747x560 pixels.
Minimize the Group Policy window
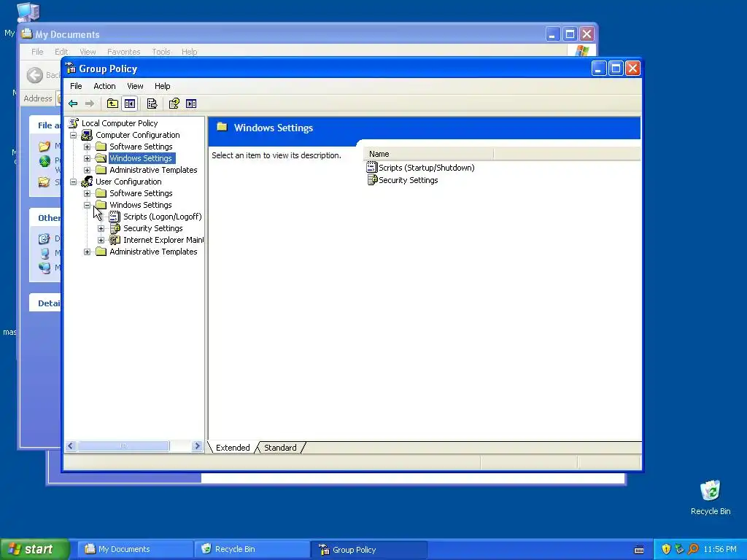click(x=599, y=68)
